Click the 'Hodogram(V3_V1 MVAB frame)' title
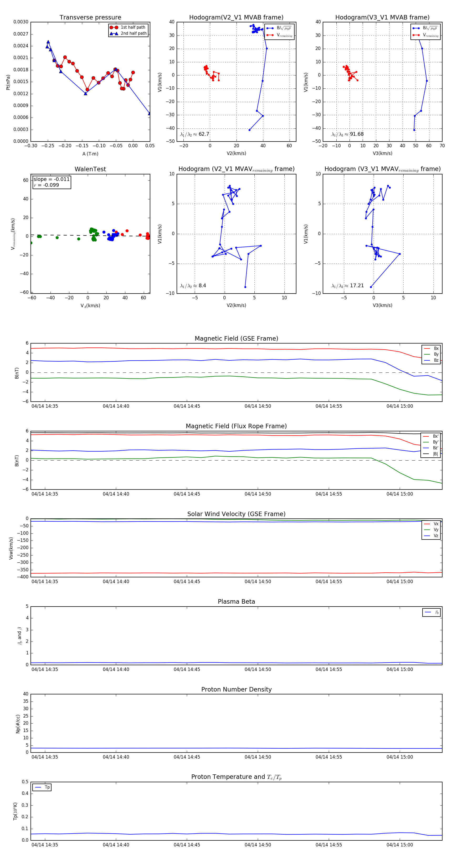Viewport: 473px width, 868px height. [x=382, y=17]
